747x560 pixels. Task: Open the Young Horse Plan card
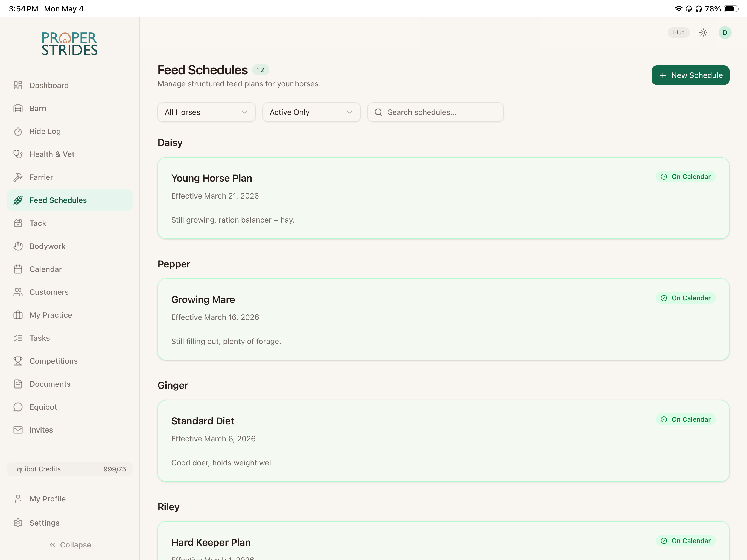pyautogui.click(x=443, y=198)
